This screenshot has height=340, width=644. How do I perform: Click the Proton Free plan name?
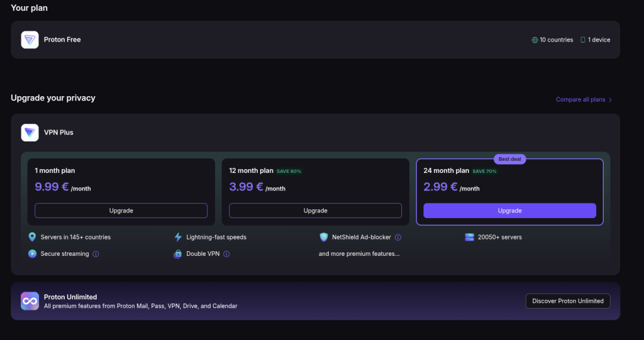coord(62,40)
